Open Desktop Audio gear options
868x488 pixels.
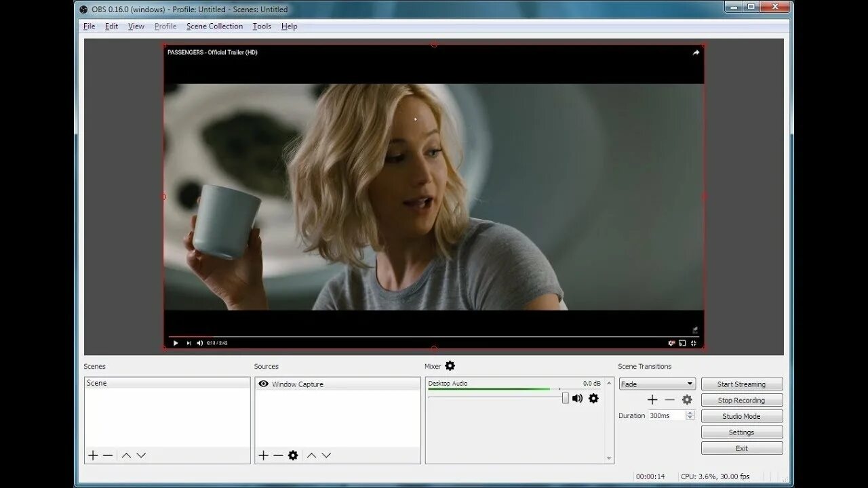pyautogui.click(x=593, y=399)
